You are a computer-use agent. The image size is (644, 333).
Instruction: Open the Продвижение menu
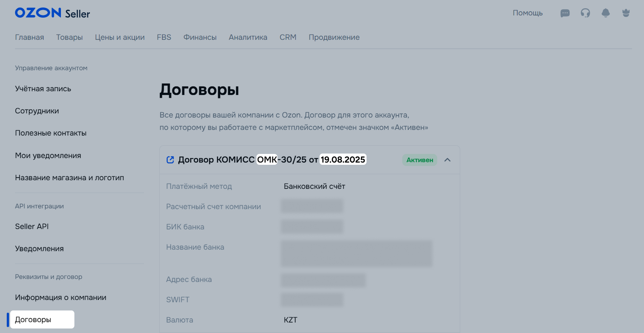334,37
